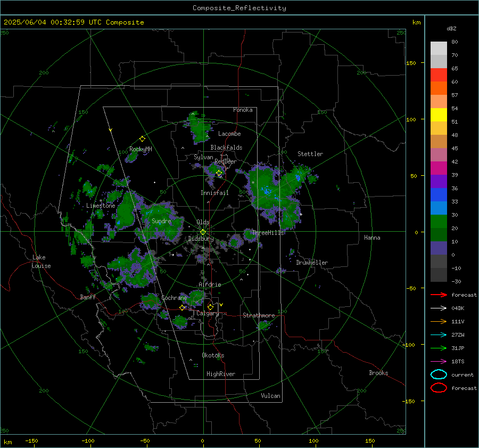
Task: Select the indigo 10-0 dBZ swatch
Action: [x=439, y=248]
